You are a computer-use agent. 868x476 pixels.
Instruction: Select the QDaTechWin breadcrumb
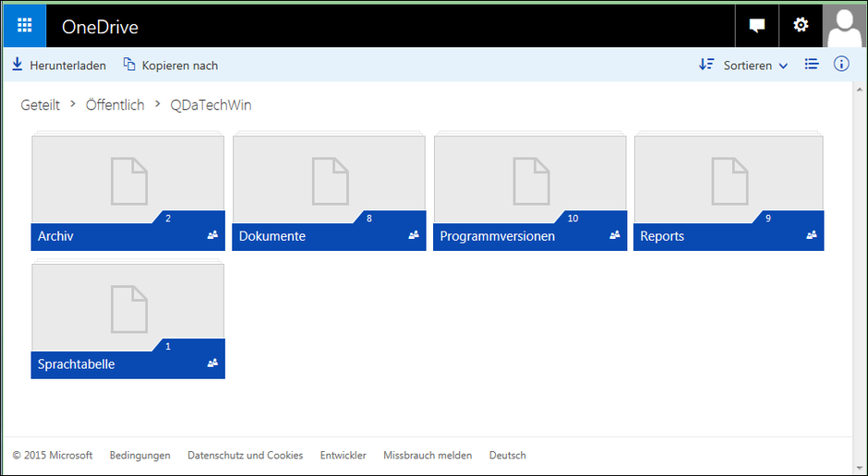click(x=211, y=105)
